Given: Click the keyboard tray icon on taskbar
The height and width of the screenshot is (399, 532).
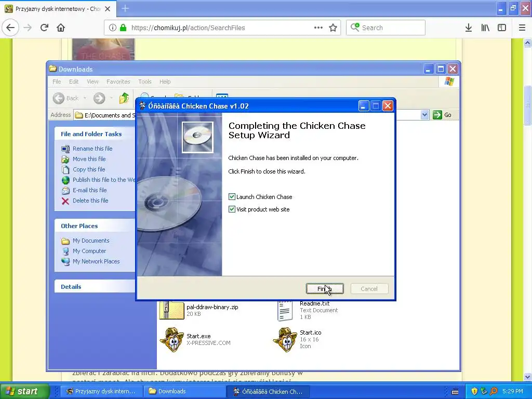Looking at the screenshot, I should pyautogui.click(x=455, y=392).
